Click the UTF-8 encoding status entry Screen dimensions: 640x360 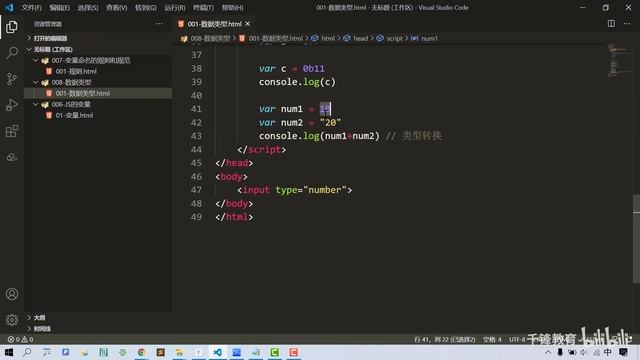point(517,339)
